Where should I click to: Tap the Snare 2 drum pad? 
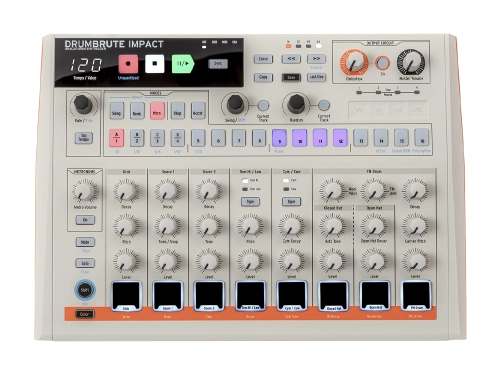click(x=209, y=296)
